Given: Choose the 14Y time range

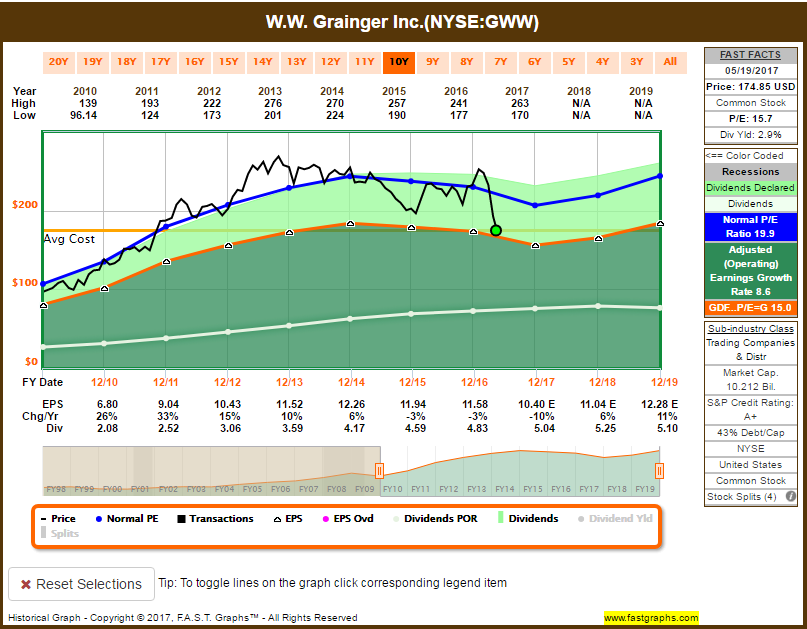Looking at the screenshot, I should pos(262,62).
